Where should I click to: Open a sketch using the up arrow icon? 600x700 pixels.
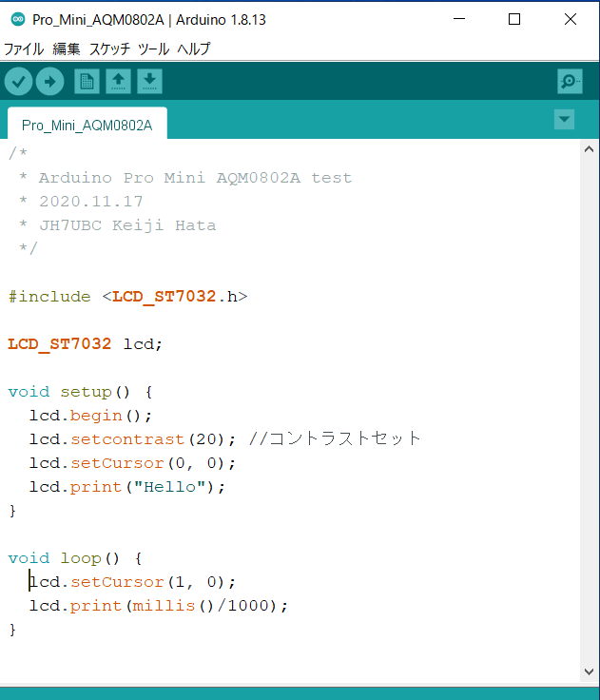coord(118,82)
